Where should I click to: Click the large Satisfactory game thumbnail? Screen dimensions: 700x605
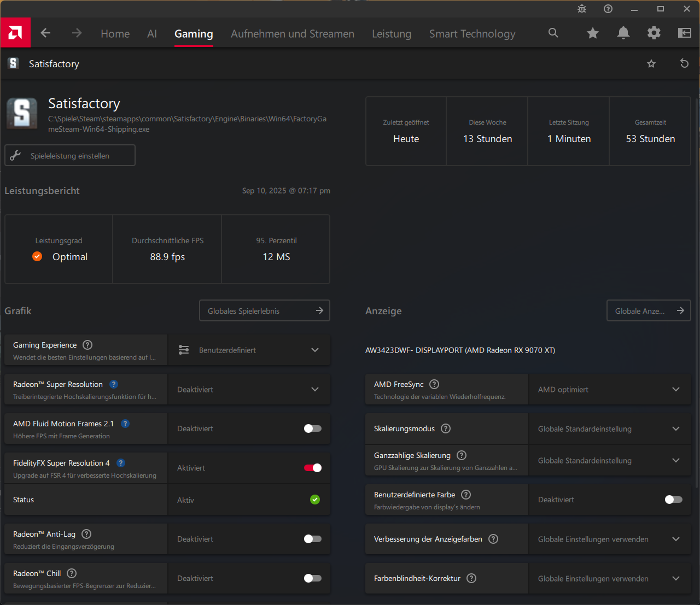[x=22, y=113]
